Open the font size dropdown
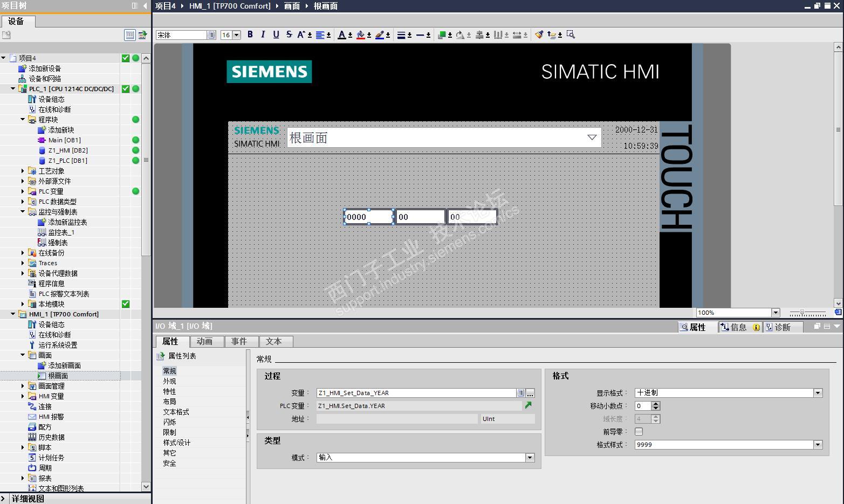Screen dimensions: 844x504 pyautogui.click(x=236, y=35)
